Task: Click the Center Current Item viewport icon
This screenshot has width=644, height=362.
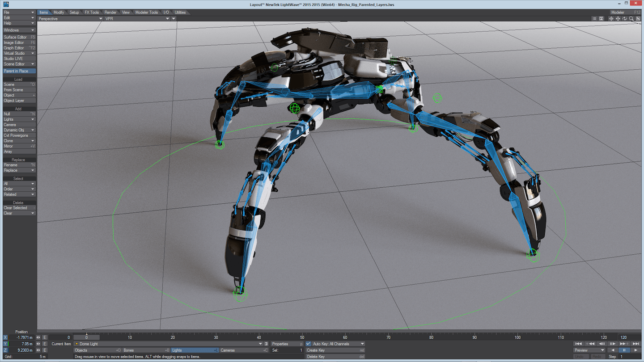Action: pos(611,19)
